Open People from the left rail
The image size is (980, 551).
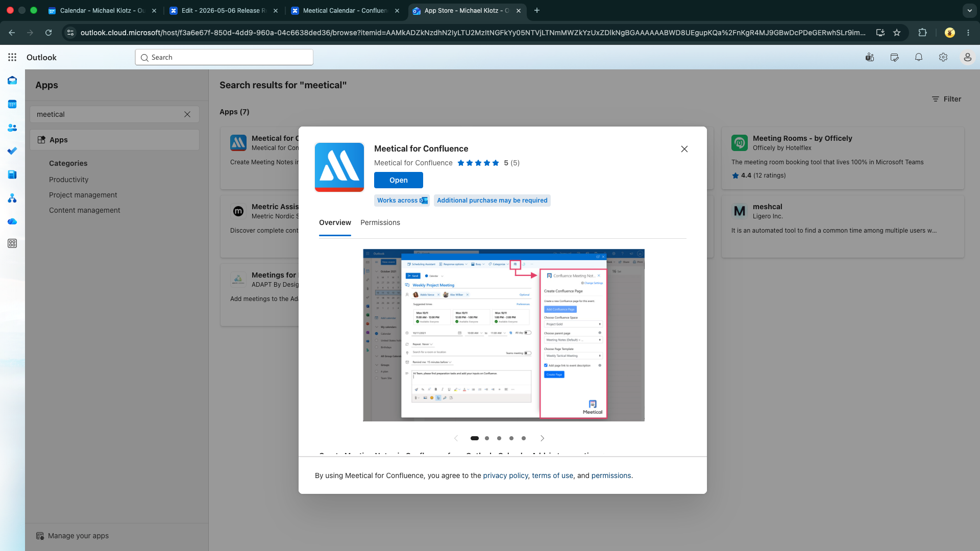point(12,128)
